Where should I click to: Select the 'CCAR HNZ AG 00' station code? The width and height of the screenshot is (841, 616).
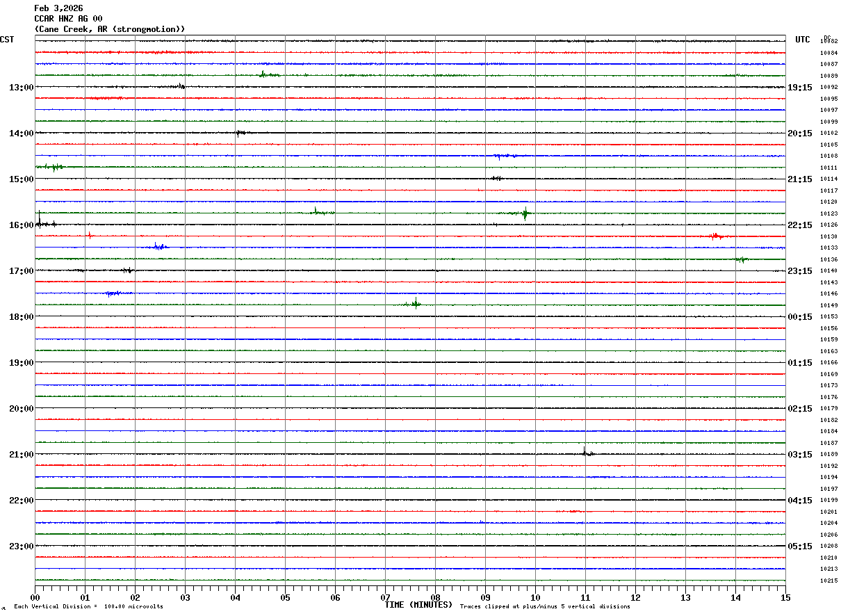[68, 19]
